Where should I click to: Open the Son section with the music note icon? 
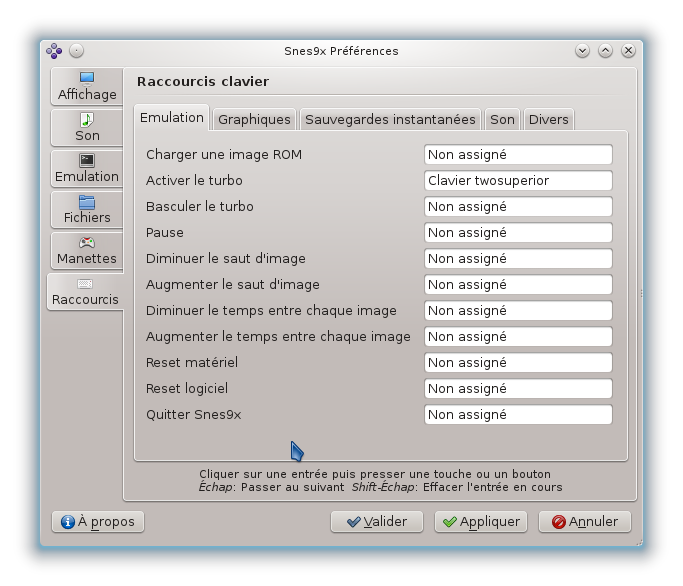pyautogui.click(x=87, y=127)
